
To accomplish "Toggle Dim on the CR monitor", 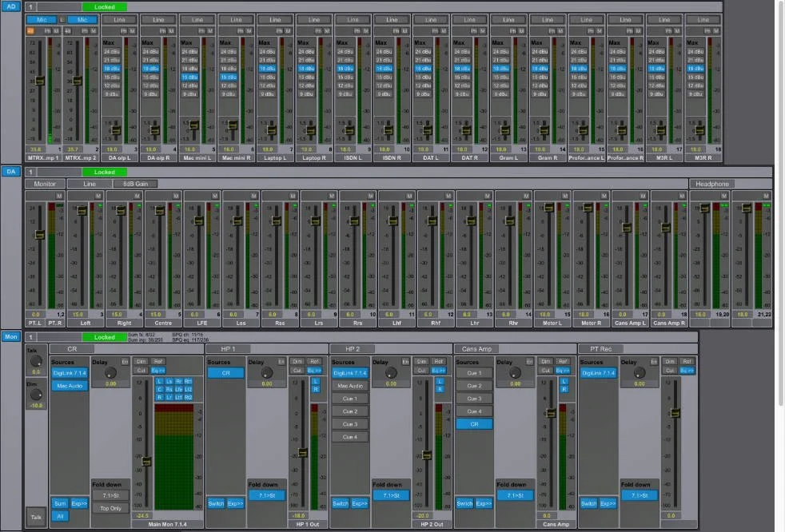I will (x=141, y=361).
